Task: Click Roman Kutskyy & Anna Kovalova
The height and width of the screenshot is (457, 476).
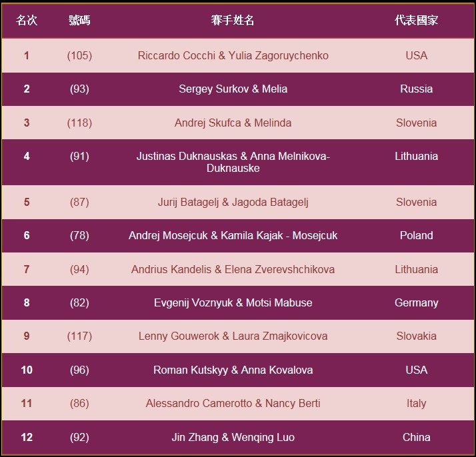Action: click(x=233, y=370)
